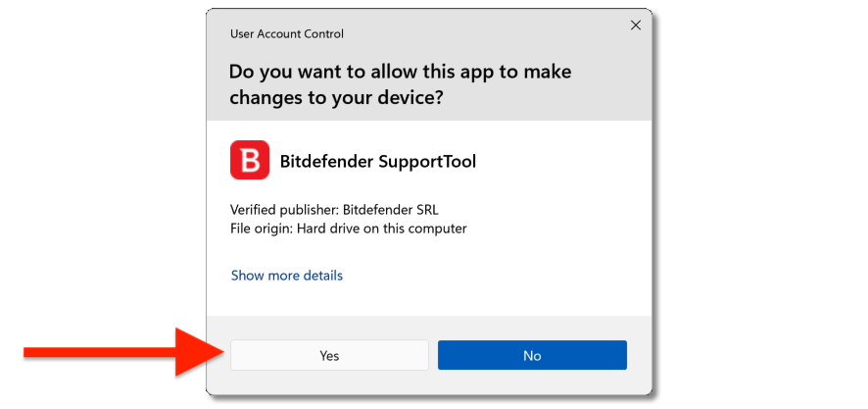Viewport: 868px width, 409px height.
Task: Select the Bitdefender SupportTool app name
Action: (377, 161)
